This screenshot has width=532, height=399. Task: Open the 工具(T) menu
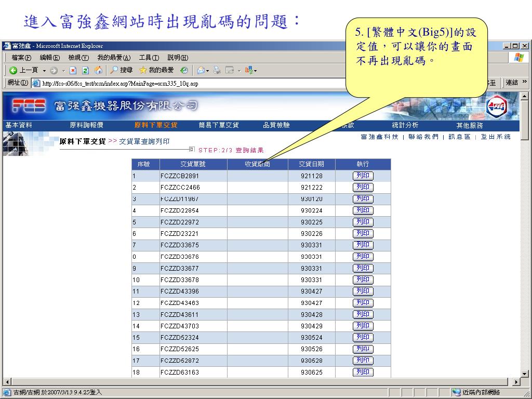click(x=149, y=57)
